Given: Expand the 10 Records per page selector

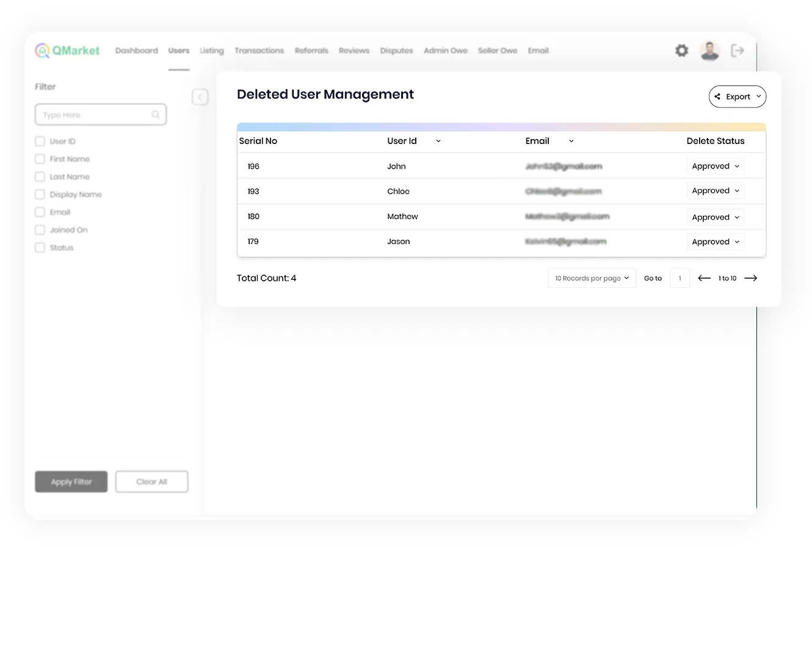Looking at the screenshot, I should coord(591,278).
